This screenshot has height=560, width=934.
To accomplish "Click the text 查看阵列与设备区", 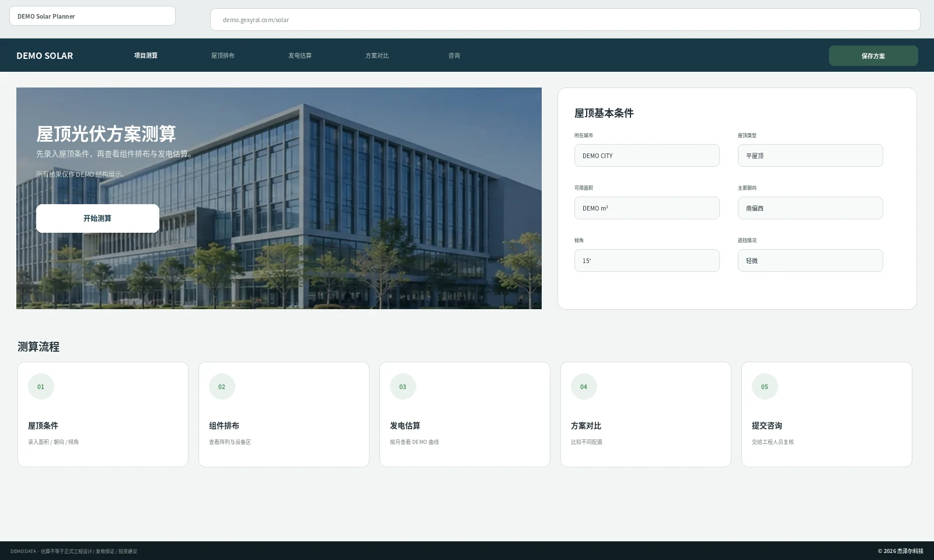I will [230, 442].
